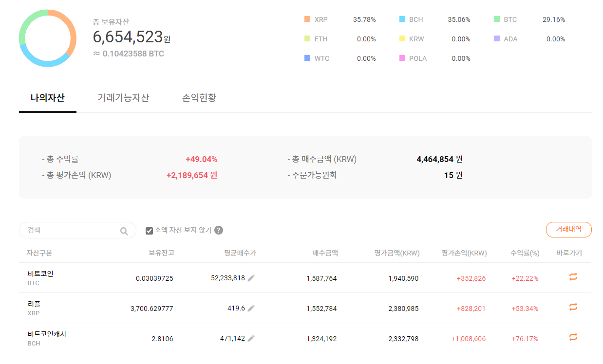This screenshot has height=364, width=603.
Task: Open the small-asset filter help question icon
Action: [x=219, y=230]
